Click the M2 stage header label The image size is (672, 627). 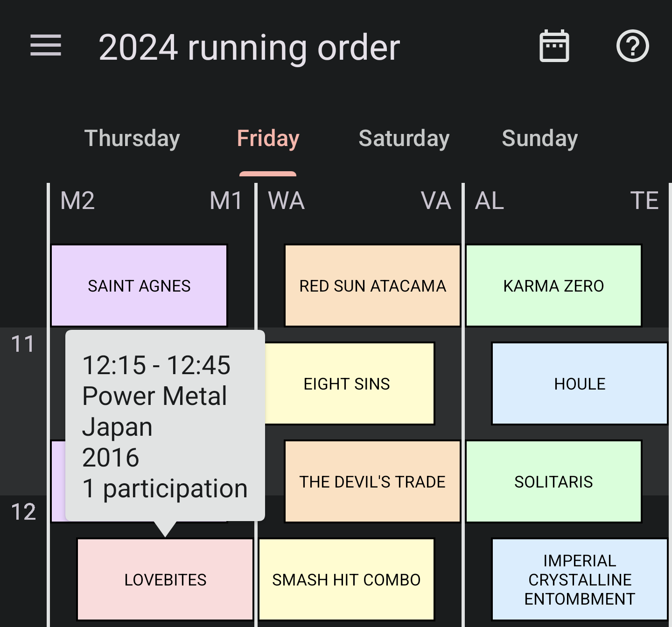click(77, 201)
